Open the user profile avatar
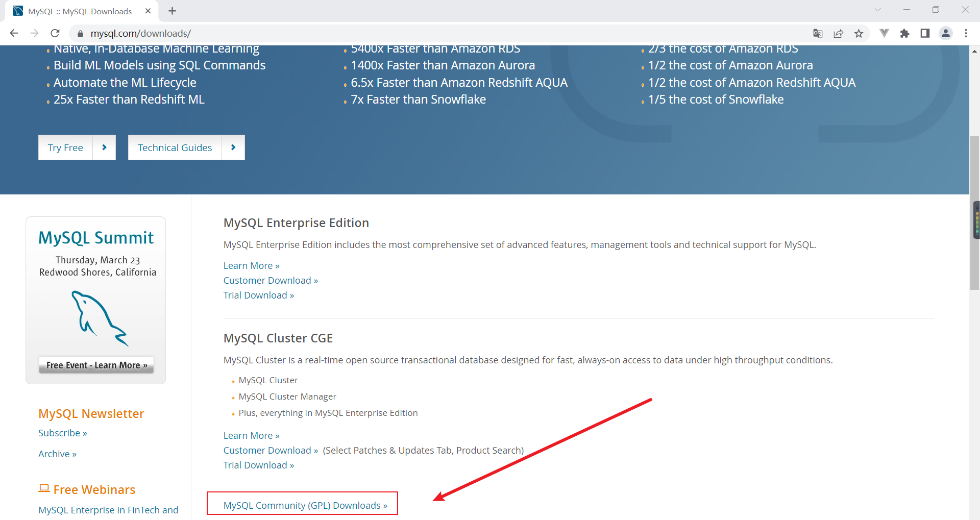This screenshot has height=520, width=980. coord(946,33)
